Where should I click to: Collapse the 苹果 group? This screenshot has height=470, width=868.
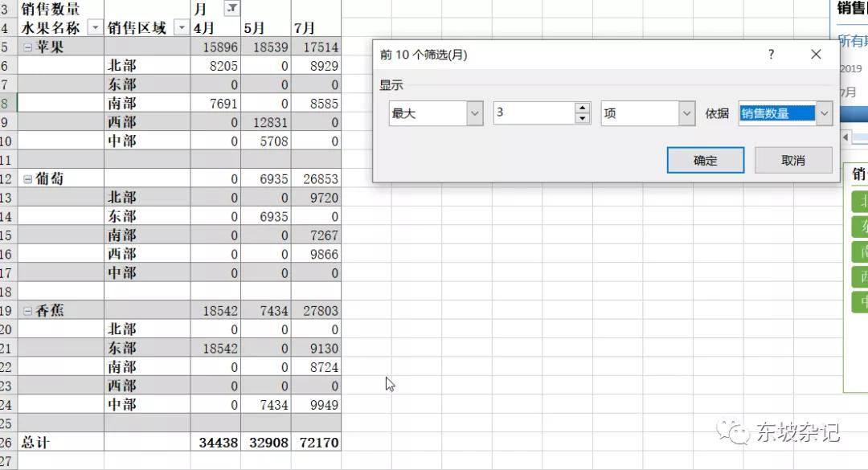(27, 47)
